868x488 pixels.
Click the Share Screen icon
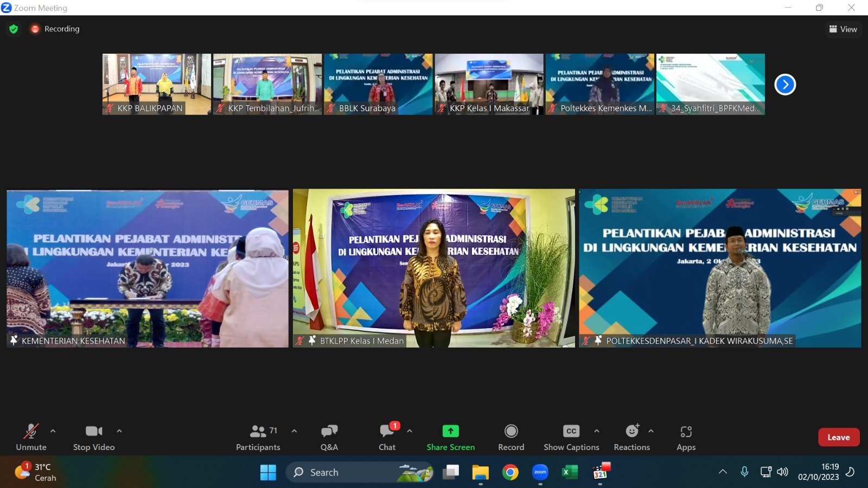[x=450, y=431]
